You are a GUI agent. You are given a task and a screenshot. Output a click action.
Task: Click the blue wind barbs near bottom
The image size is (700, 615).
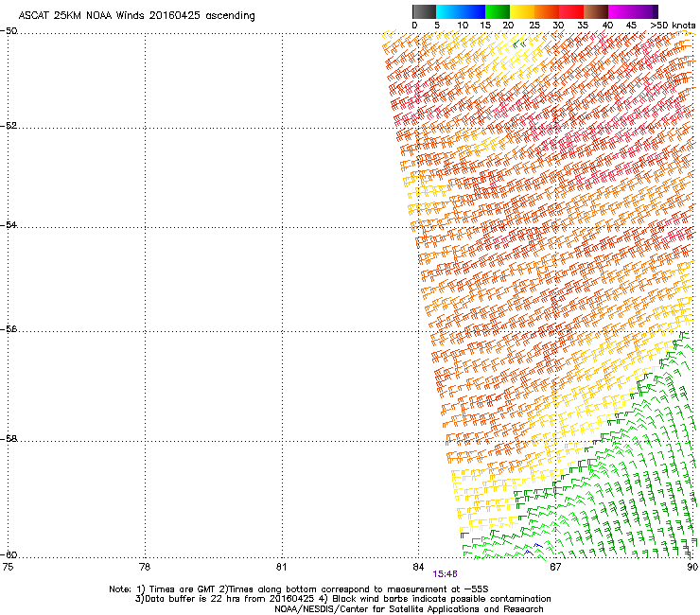click(x=534, y=550)
